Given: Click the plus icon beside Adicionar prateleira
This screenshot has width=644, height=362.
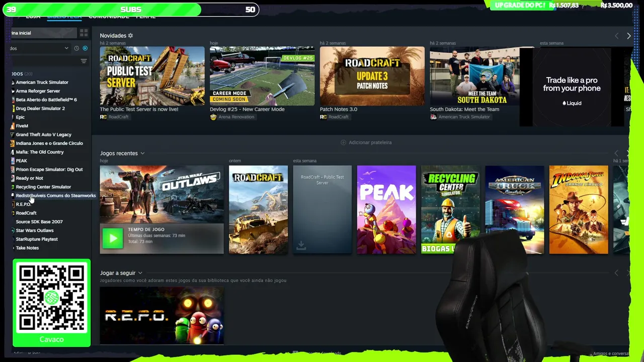Looking at the screenshot, I should [x=344, y=142].
